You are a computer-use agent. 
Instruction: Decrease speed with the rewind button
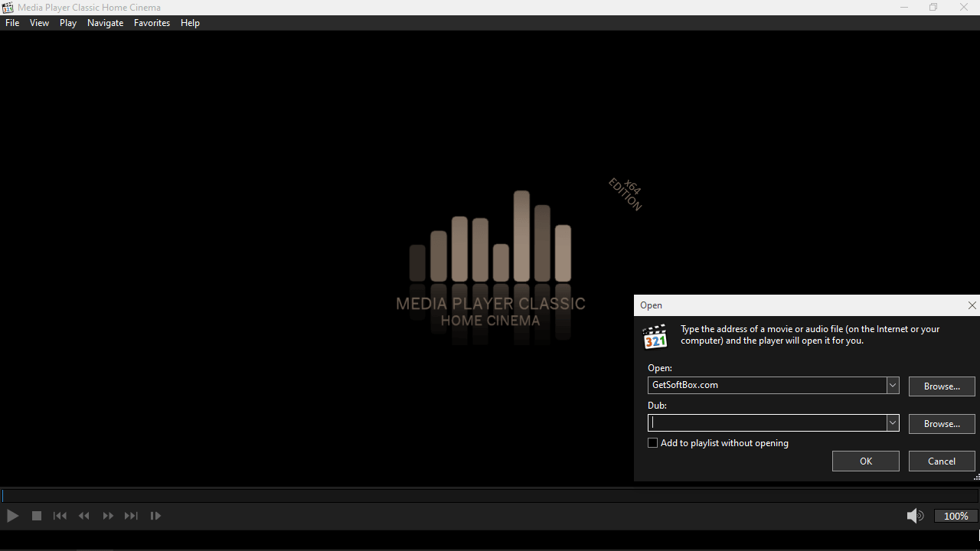84,516
